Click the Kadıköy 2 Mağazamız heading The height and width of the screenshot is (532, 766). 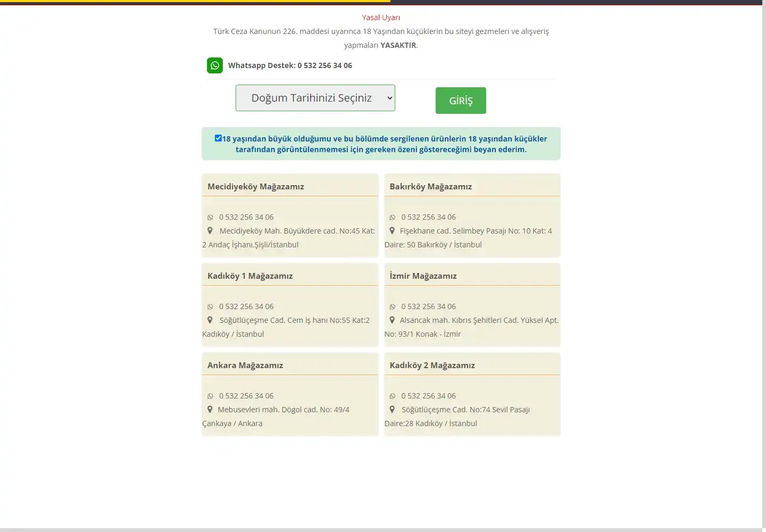pyautogui.click(x=432, y=365)
